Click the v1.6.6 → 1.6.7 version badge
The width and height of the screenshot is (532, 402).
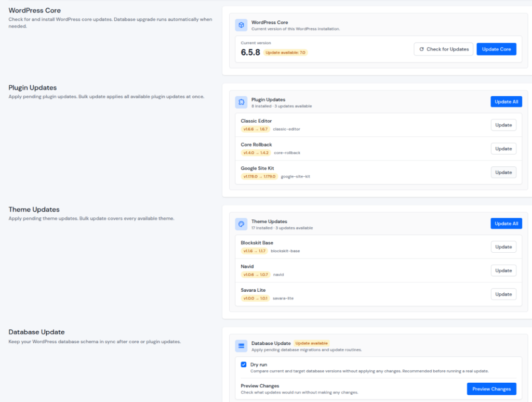click(256, 129)
